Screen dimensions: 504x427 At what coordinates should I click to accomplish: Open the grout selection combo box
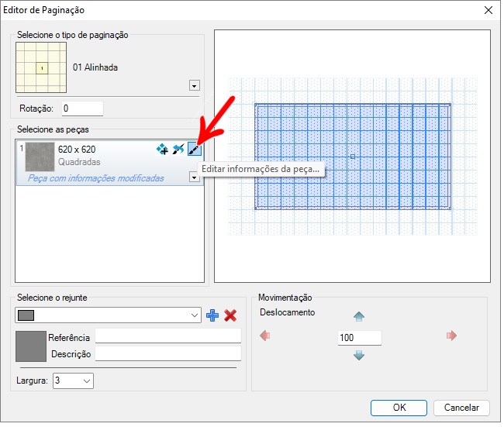pos(108,315)
